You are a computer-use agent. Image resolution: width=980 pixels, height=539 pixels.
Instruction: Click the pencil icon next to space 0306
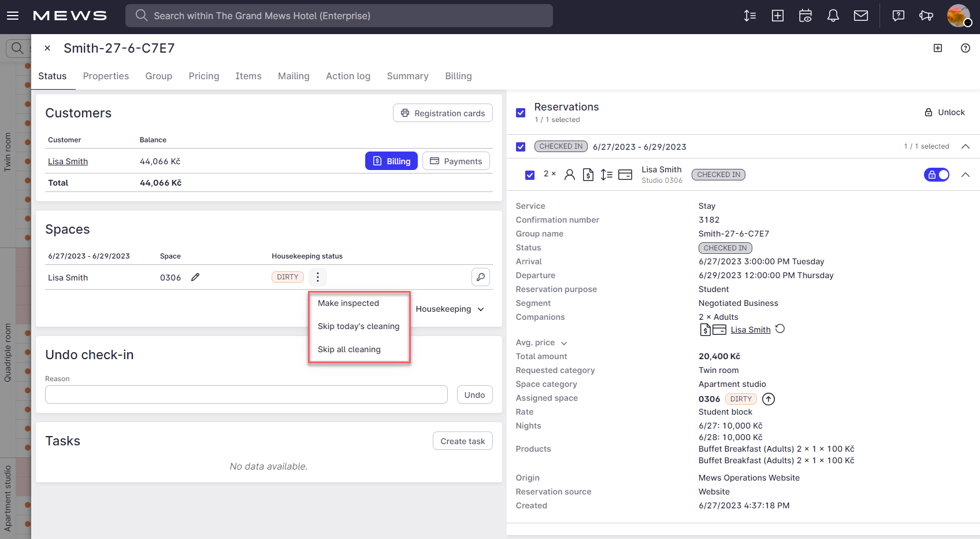click(195, 277)
